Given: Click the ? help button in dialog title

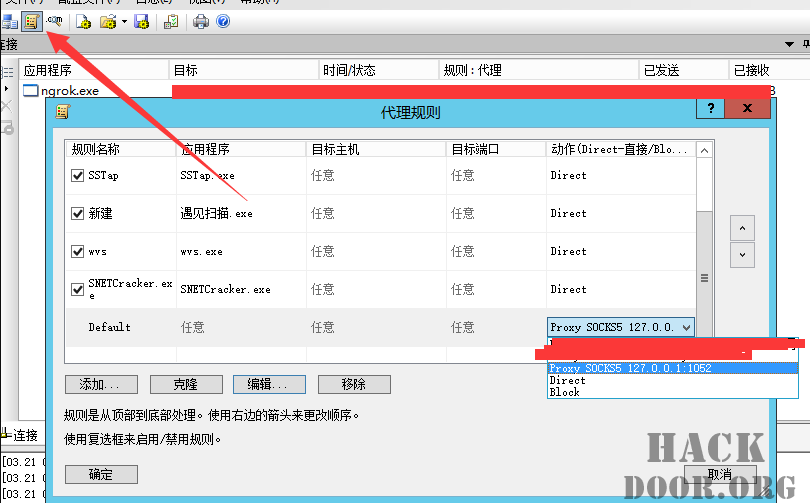Looking at the screenshot, I should [710, 108].
